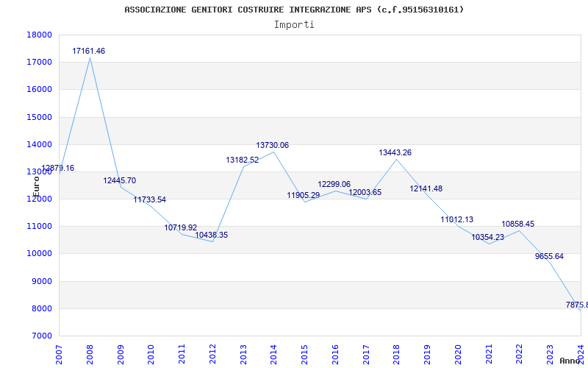Viewport: 588px width, 368px height.
Task: Select the 2014 year axis label
Action: point(273,355)
